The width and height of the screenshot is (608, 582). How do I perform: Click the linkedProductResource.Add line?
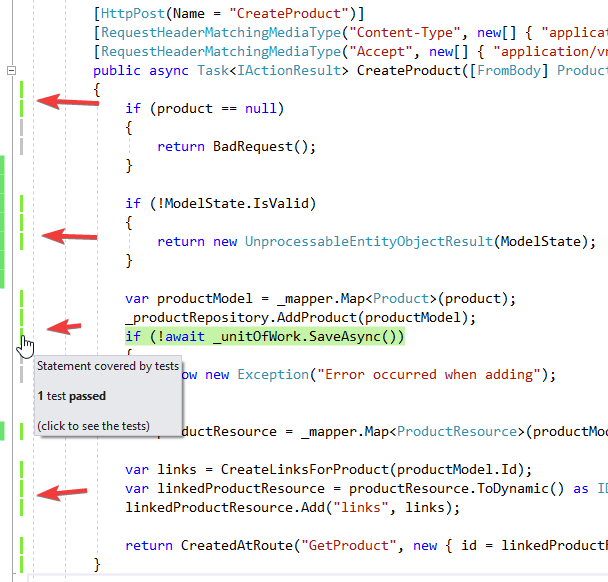pyautogui.click(x=292, y=508)
